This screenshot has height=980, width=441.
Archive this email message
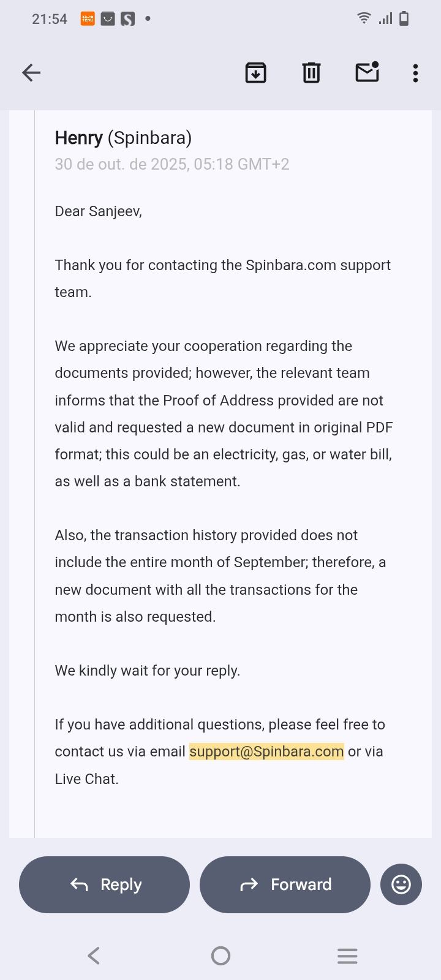coord(255,73)
